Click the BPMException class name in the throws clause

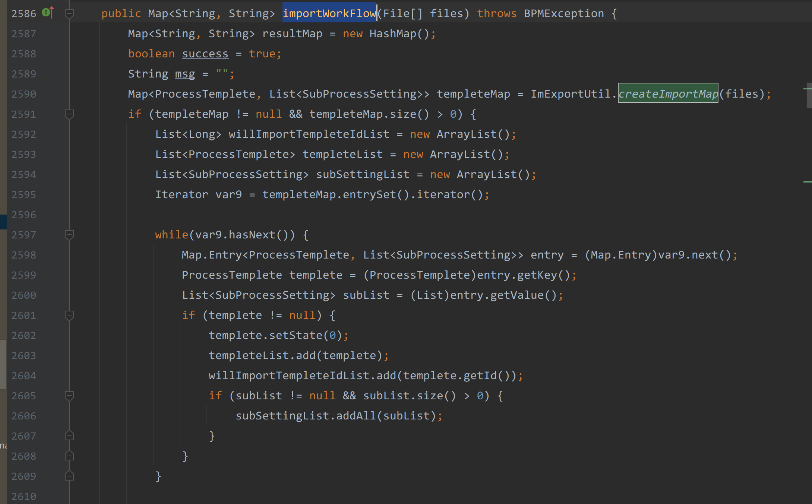[563, 13]
